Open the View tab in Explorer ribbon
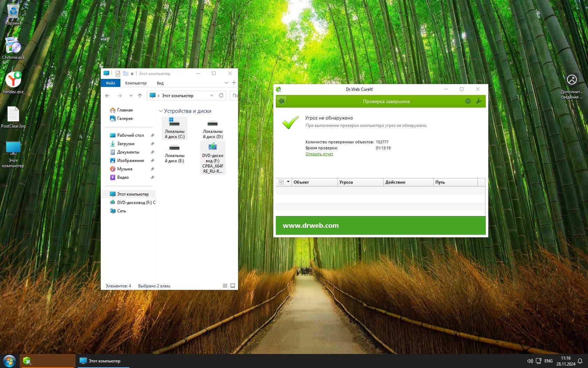Viewport: 588px width, 368px height. coord(160,83)
